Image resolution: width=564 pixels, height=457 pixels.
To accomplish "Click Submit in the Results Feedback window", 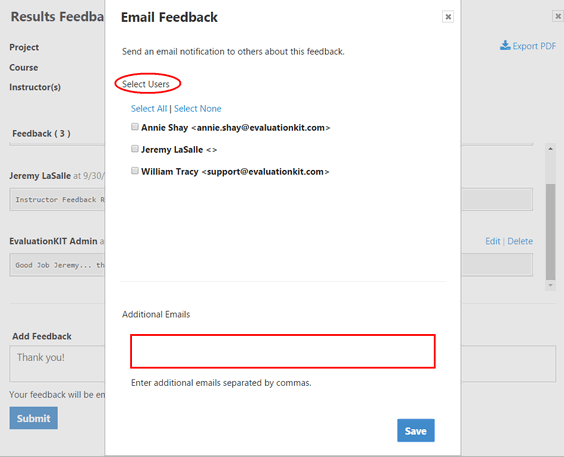I will (33, 418).
